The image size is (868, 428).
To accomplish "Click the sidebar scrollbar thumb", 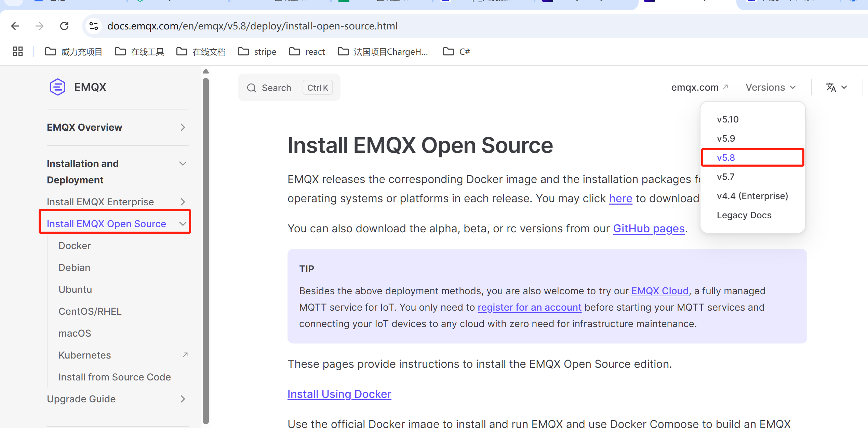I will tap(205, 251).
